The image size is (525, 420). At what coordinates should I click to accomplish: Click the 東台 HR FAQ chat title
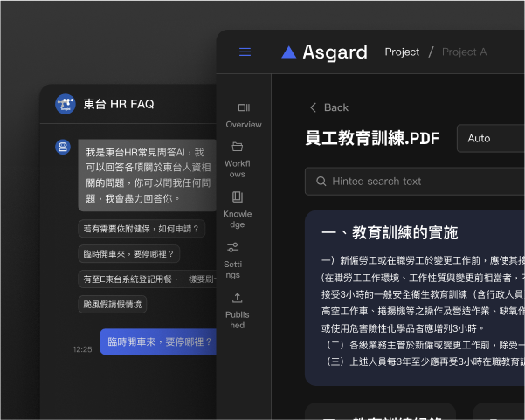click(x=119, y=104)
